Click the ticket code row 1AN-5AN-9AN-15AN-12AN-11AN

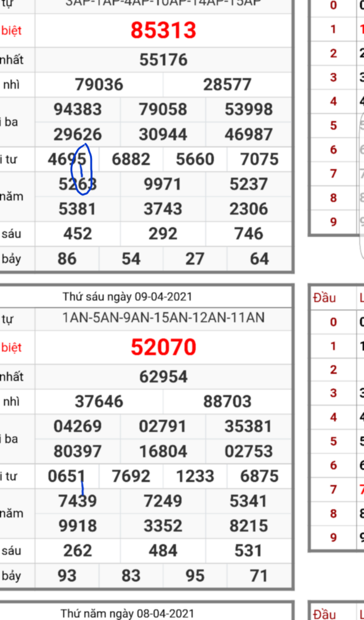(x=163, y=318)
